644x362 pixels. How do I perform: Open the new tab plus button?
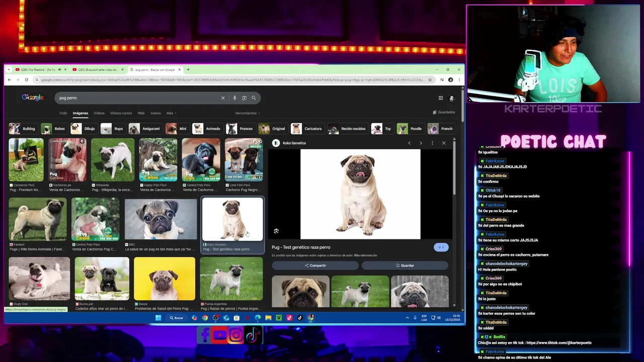(x=188, y=70)
